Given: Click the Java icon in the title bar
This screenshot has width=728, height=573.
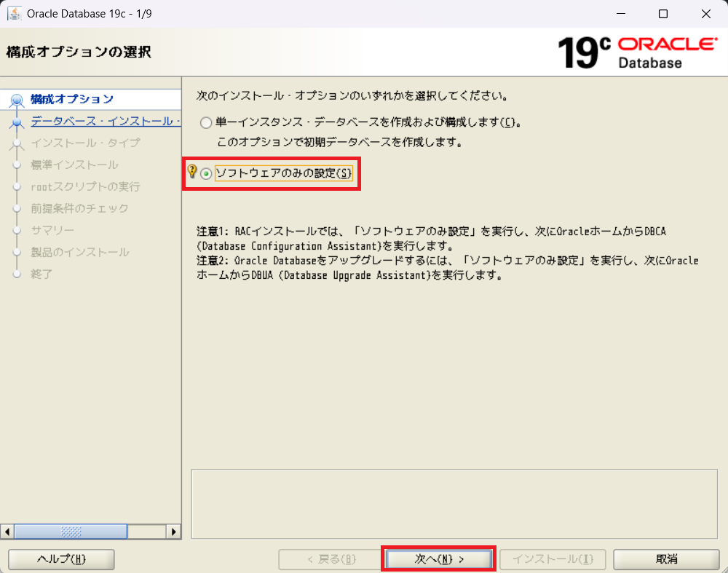Looking at the screenshot, I should 14,14.
